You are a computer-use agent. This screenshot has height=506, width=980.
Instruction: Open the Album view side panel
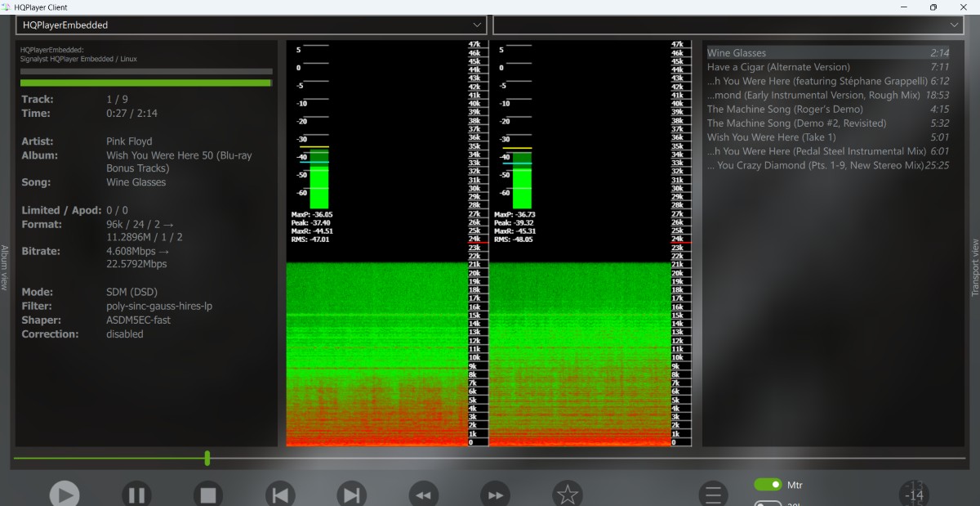coord(5,268)
